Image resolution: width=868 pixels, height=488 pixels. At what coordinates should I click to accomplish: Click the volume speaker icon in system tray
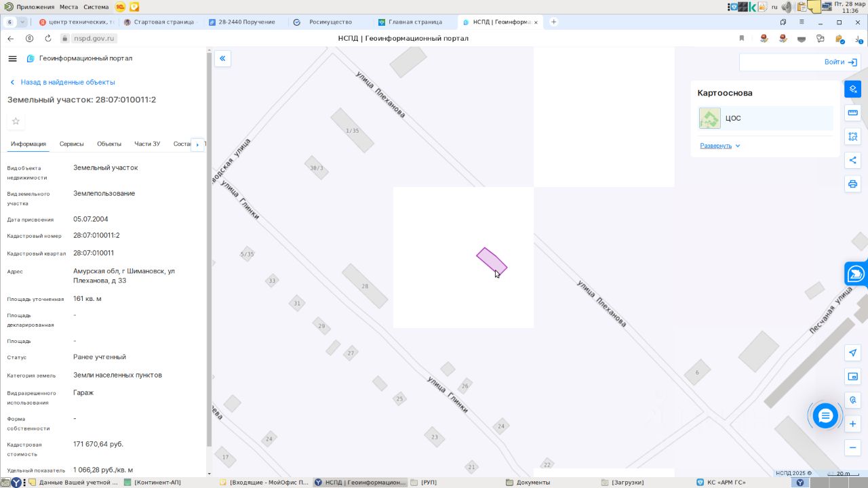[x=787, y=7]
